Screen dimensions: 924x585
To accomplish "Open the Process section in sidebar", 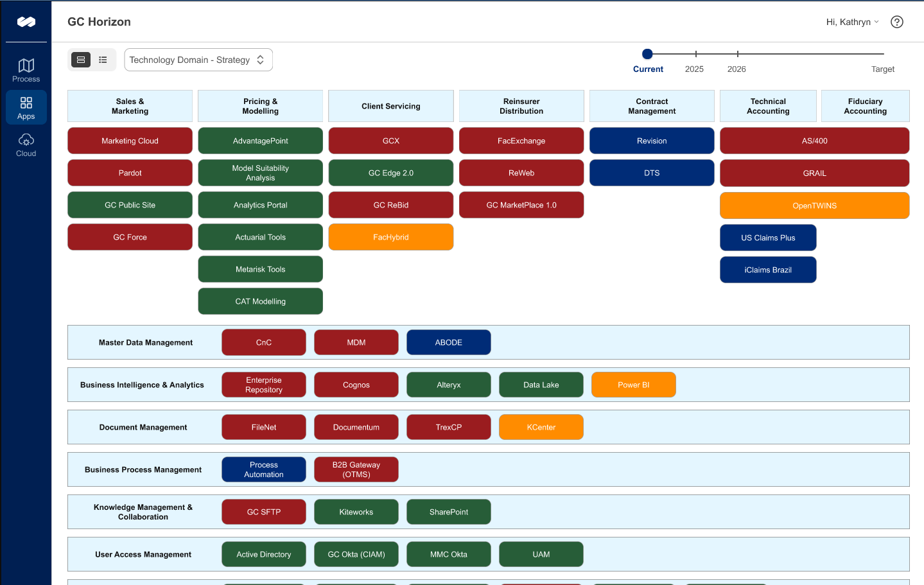I will (x=26, y=70).
